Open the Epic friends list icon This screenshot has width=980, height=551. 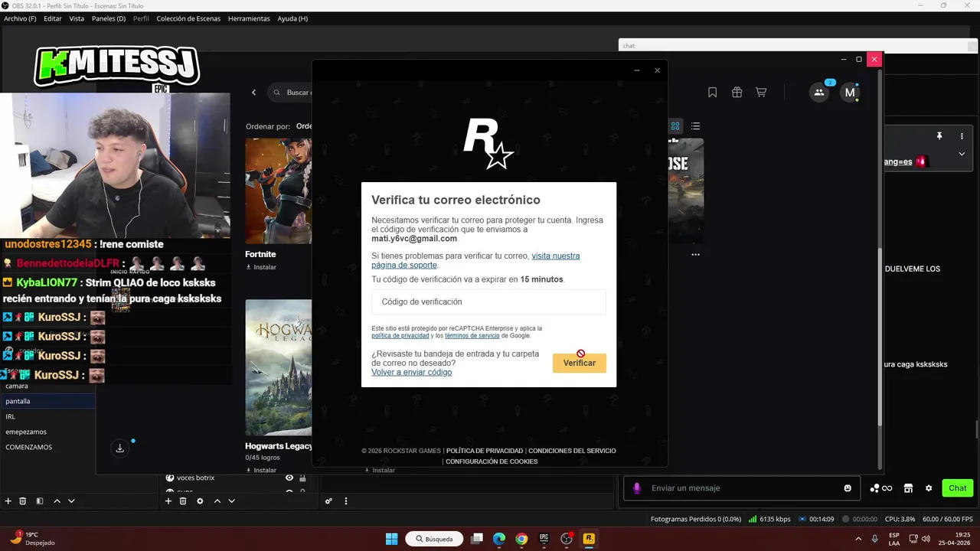pyautogui.click(x=819, y=93)
